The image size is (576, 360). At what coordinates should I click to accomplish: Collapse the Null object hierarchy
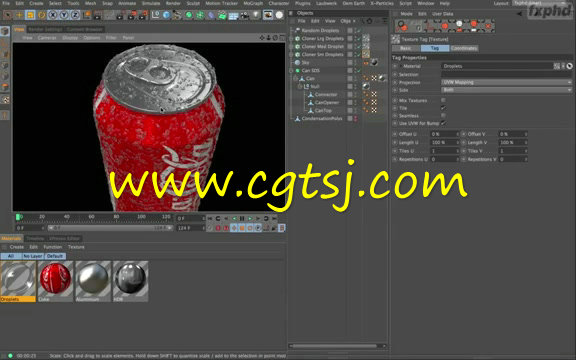click(x=300, y=86)
